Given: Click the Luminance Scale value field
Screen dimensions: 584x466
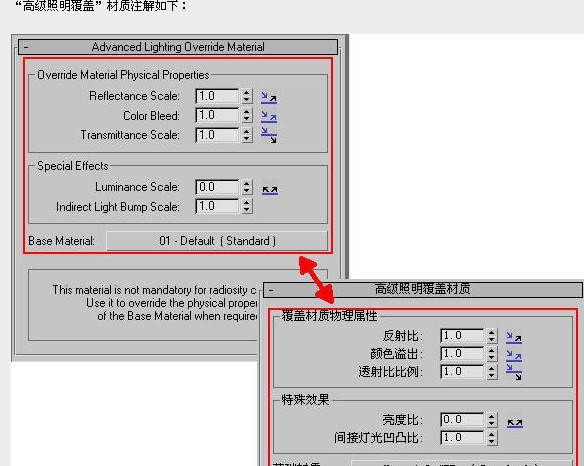Looking at the screenshot, I should coord(217,187).
